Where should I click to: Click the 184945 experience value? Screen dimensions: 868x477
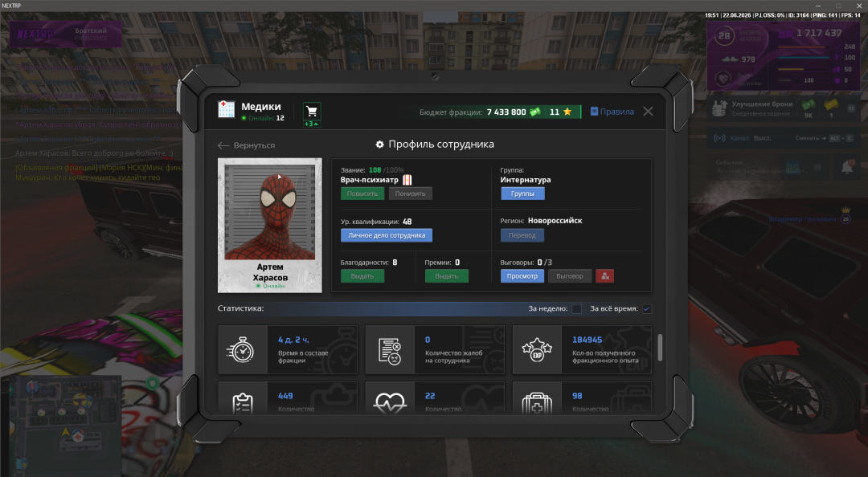pyautogui.click(x=587, y=340)
